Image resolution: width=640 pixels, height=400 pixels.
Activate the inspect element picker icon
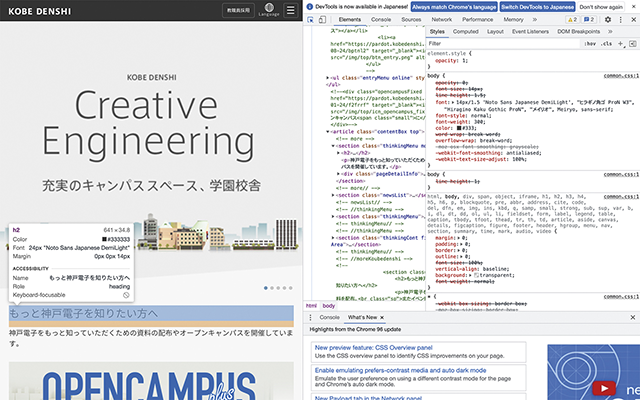pos(311,20)
